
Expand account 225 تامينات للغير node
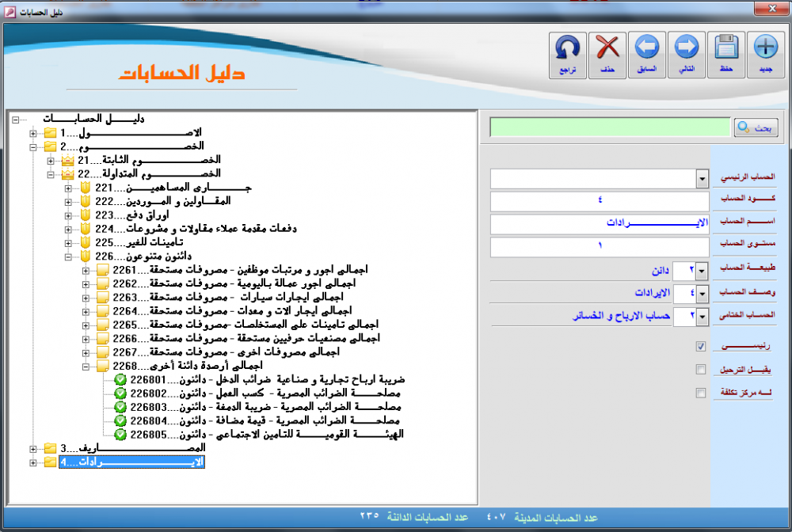[68, 243]
